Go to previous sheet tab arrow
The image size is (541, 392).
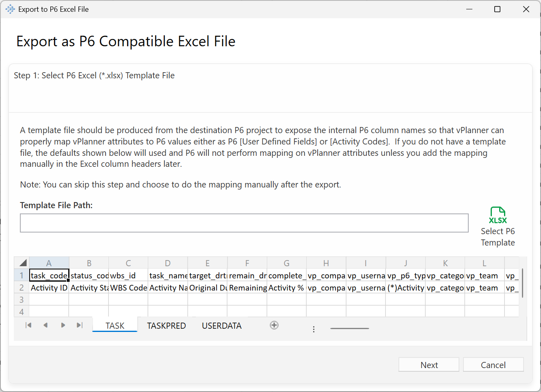pos(45,325)
